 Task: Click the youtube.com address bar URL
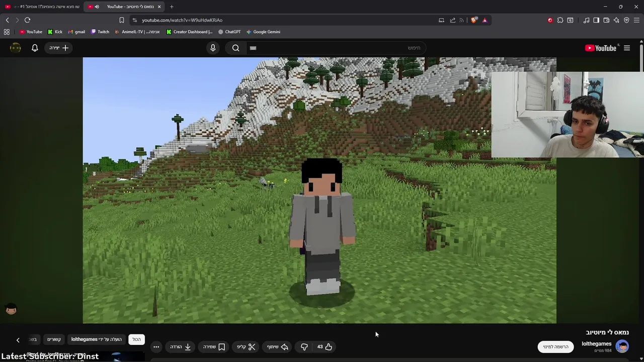pos(182,20)
